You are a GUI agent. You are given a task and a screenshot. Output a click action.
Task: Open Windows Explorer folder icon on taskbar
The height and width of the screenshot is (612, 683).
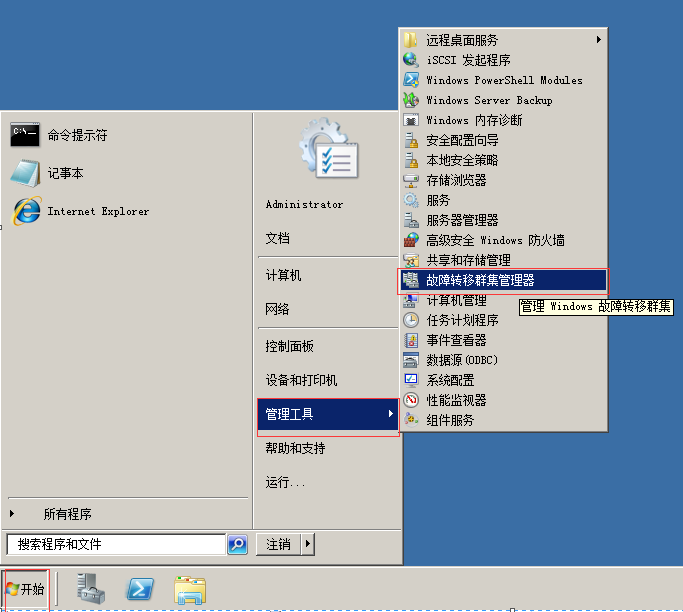click(x=189, y=589)
